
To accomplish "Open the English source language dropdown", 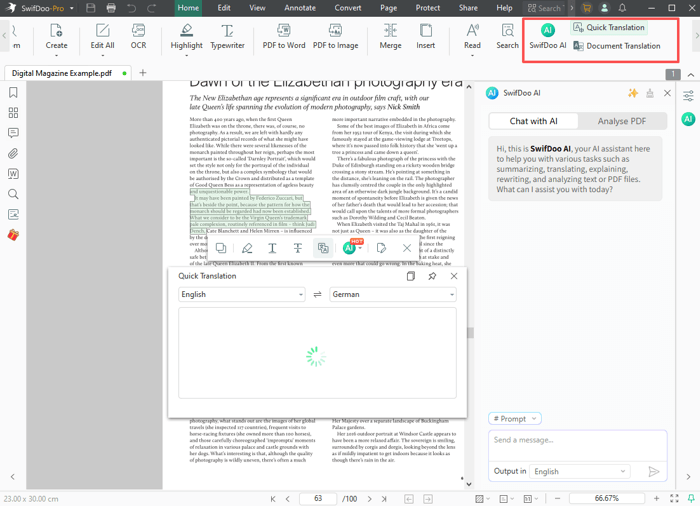I will tap(242, 295).
